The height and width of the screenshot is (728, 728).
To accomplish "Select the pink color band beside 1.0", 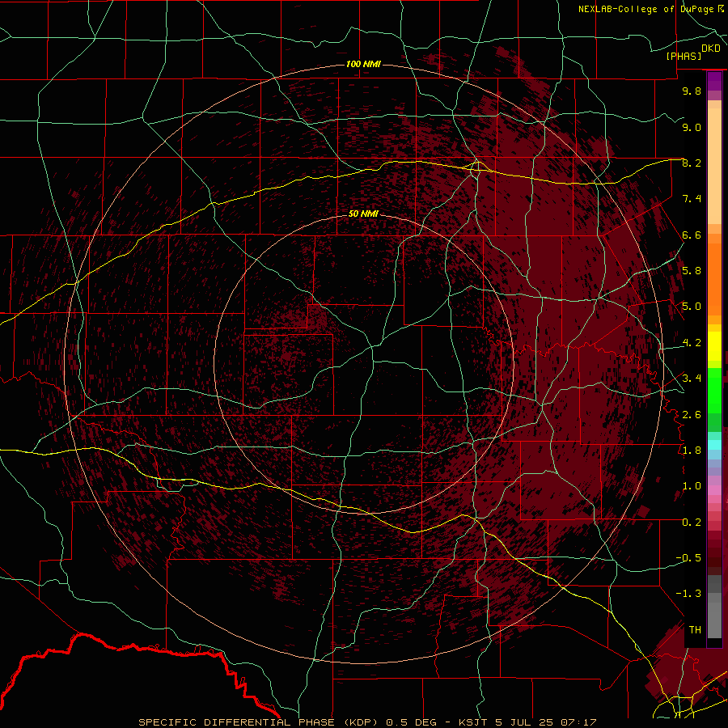I will coord(714,490).
